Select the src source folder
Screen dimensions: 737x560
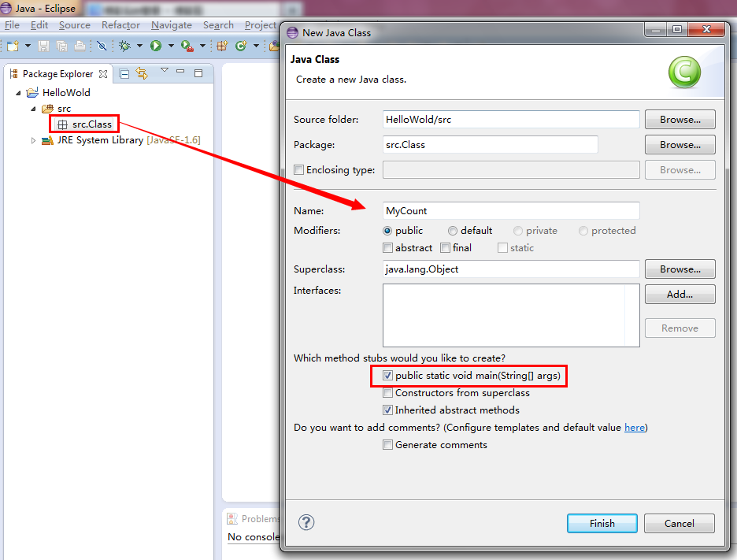coord(64,109)
